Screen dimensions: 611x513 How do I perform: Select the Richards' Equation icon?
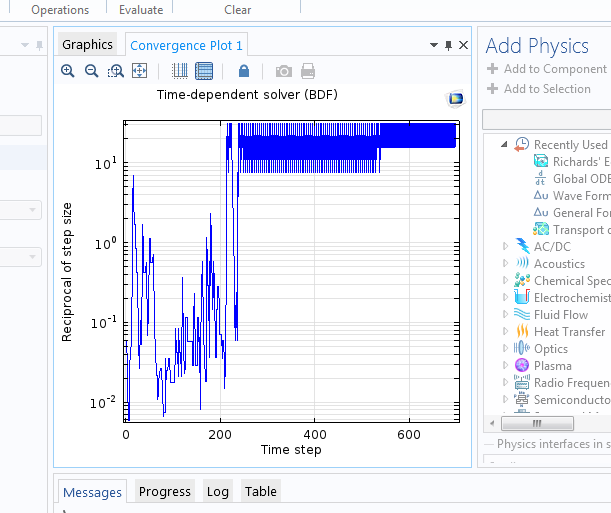[541, 161]
